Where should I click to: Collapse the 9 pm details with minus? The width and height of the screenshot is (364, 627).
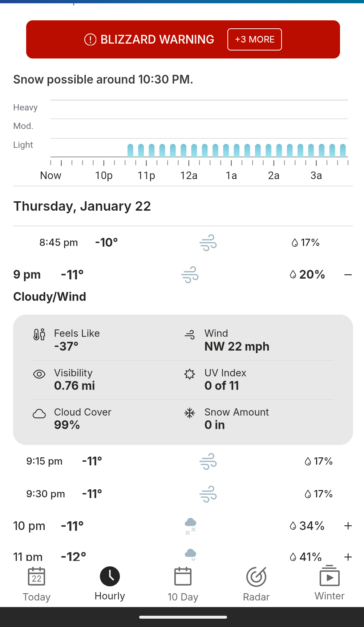[x=348, y=275]
